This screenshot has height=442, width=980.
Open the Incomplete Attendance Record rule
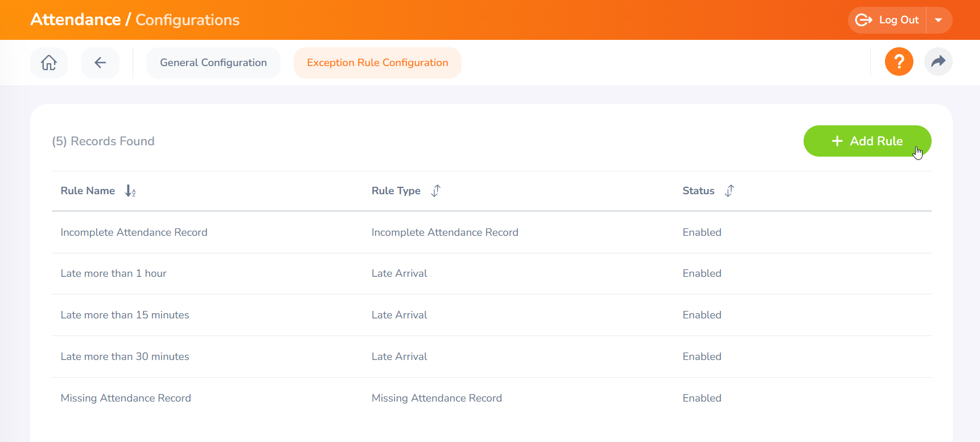(x=134, y=232)
